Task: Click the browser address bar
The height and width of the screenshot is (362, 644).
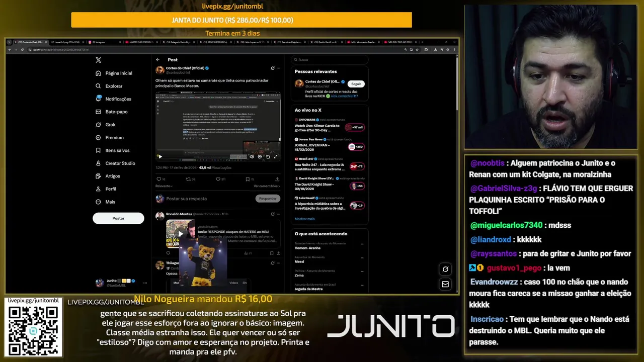Action: pos(216,50)
